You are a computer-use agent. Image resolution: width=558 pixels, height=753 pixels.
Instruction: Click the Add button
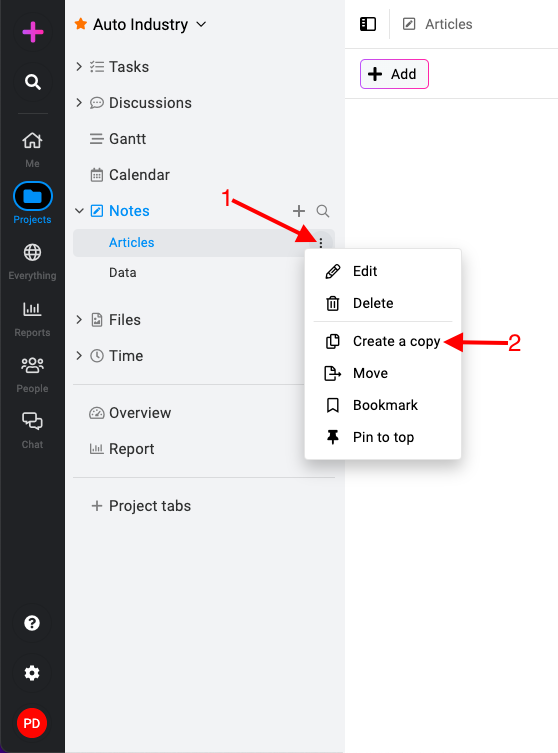[394, 74]
